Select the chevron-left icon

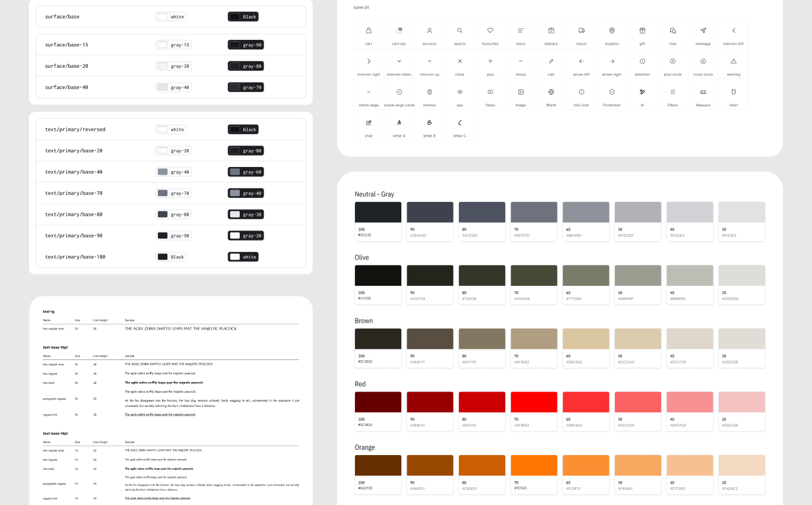734,30
